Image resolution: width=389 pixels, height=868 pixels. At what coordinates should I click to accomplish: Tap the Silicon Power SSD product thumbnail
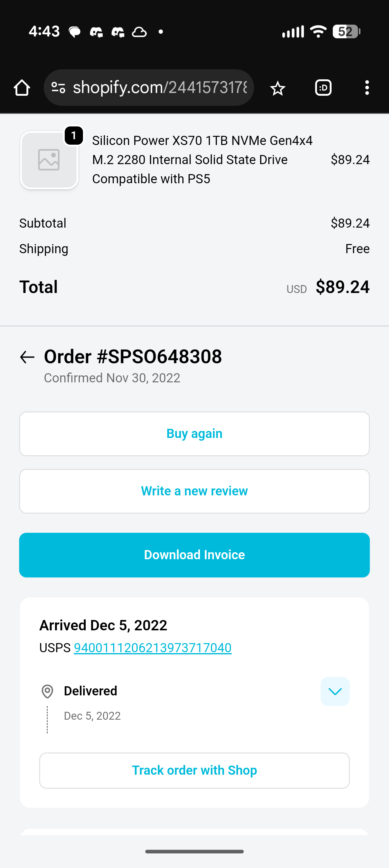[x=49, y=160]
